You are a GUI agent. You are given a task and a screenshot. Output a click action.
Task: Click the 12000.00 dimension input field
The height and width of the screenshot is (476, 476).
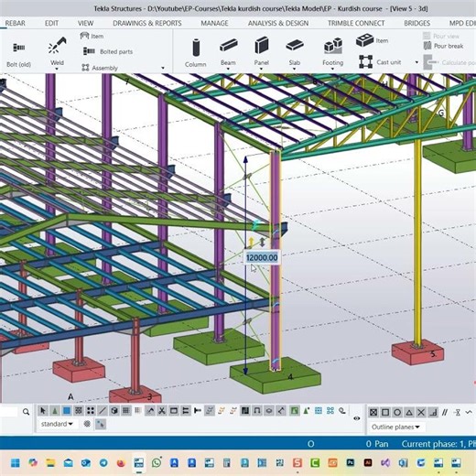coord(262,257)
